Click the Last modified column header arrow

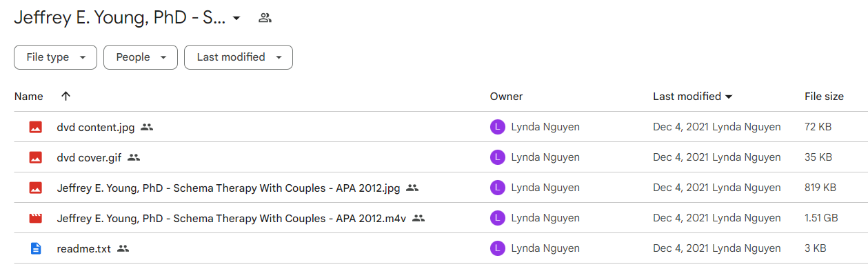[728, 97]
